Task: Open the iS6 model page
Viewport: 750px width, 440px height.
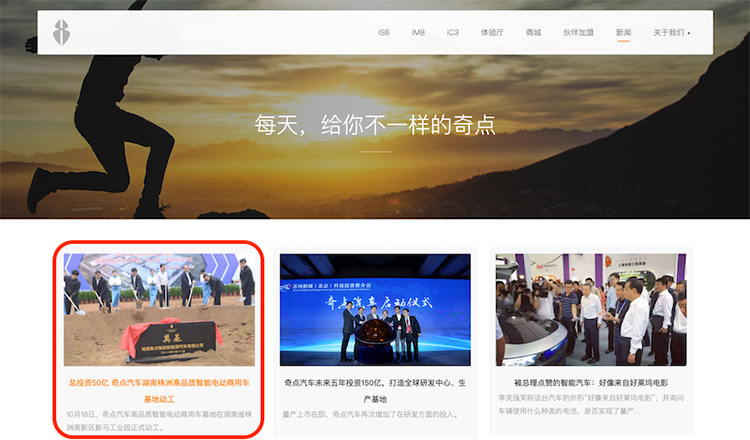Action: (384, 33)
